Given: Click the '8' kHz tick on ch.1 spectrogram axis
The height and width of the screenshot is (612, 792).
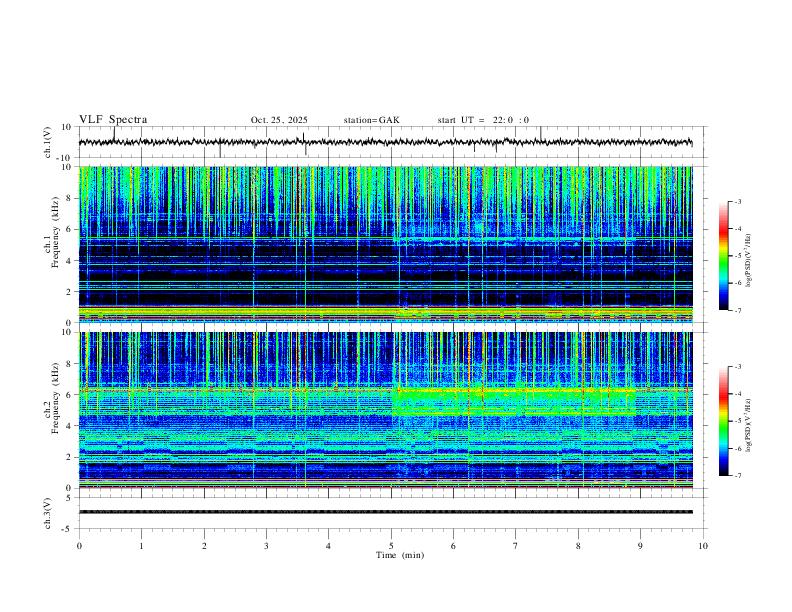Looking at the screenshot, I should click(71, 198).
